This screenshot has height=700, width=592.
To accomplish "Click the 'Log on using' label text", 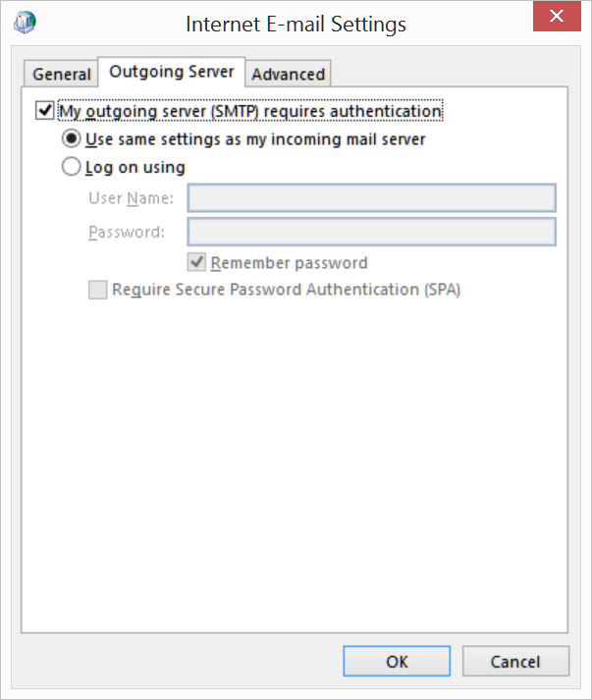I will coord(135,167).
